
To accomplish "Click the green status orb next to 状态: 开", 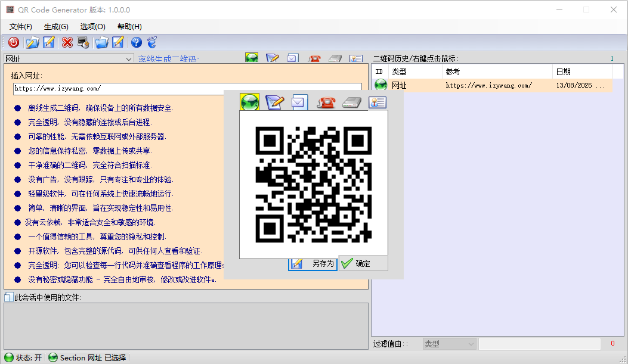I will click(9, 357).
